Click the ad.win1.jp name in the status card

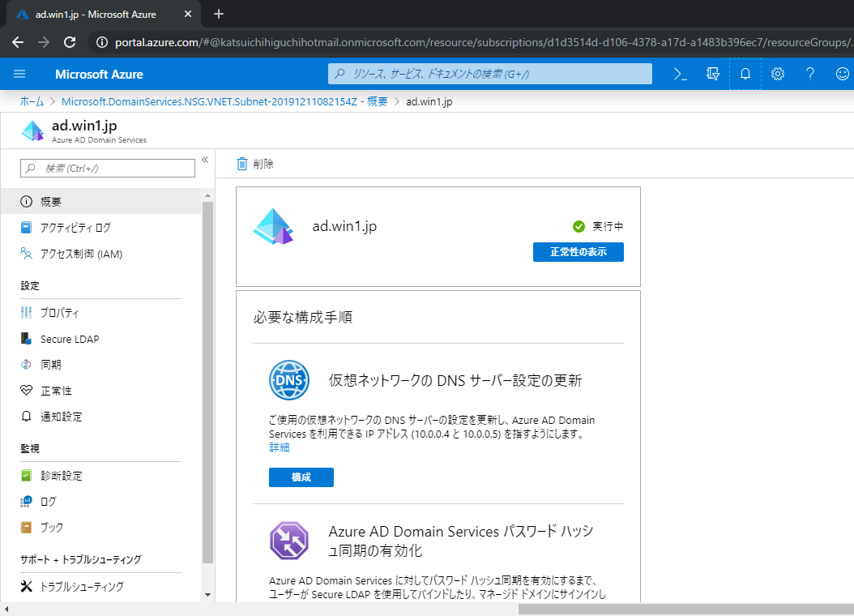(344, 226)
